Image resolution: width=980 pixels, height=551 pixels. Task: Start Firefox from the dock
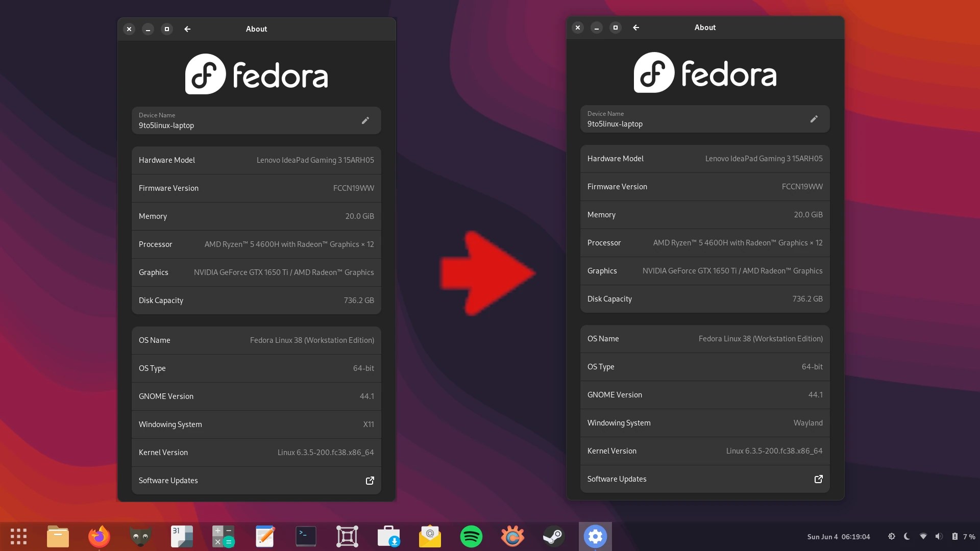[x=99, y=536]
